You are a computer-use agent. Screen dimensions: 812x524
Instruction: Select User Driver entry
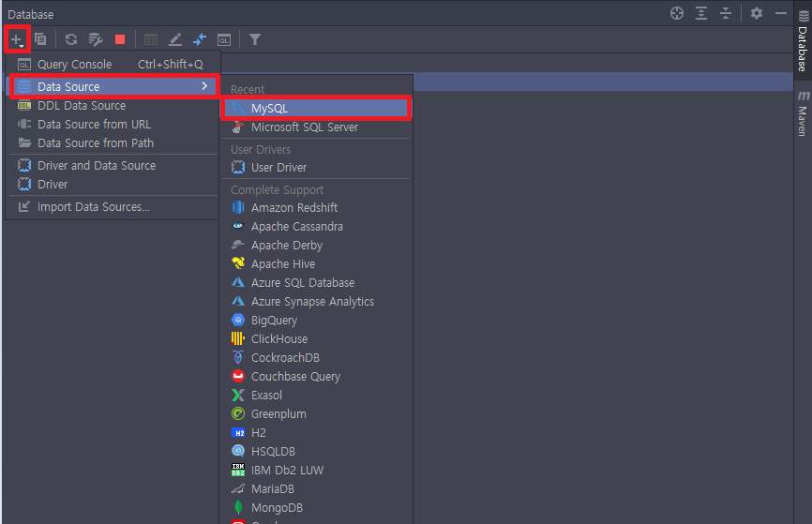click(x=316, y=168)
